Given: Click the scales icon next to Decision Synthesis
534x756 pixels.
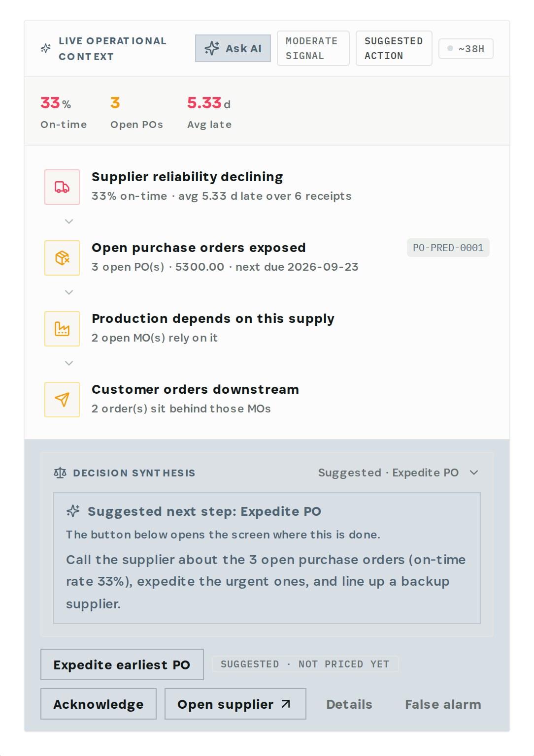Looking at the screenshot, I should point(60,473).
